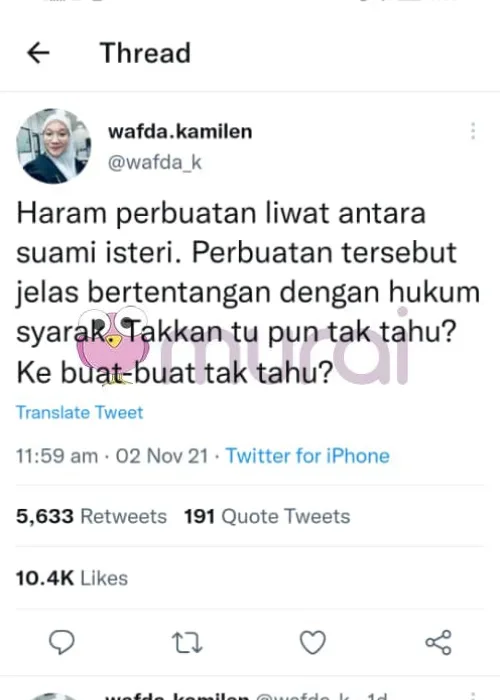This screenshot has height=700, width=500.
Task: Tap the retweet arrows icon
Action: pos(187,643)
